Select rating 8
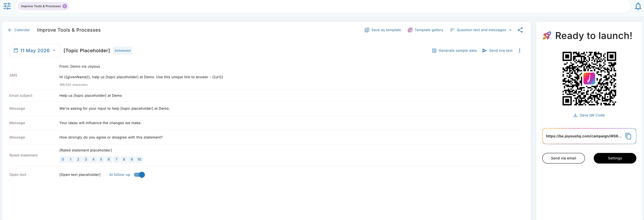The image size is (644, 220). coord(124,159)
